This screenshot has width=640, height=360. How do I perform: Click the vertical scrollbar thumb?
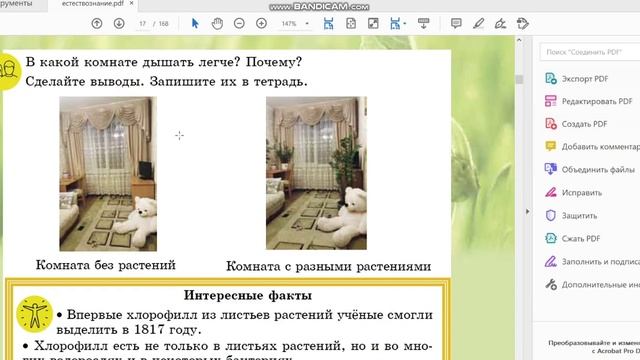pos(519,79)
